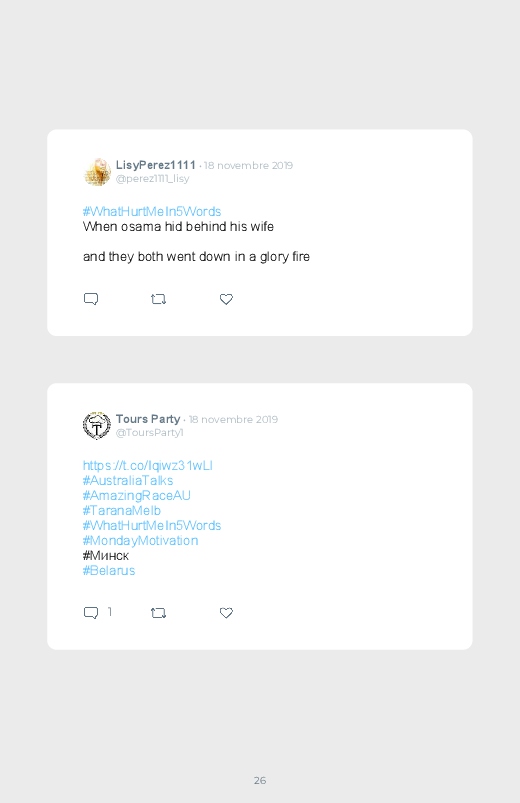Like the Tours Party tweet
The height and width of the screenshot is (803, 520).
pyautogui.click(x=226, y=613)
